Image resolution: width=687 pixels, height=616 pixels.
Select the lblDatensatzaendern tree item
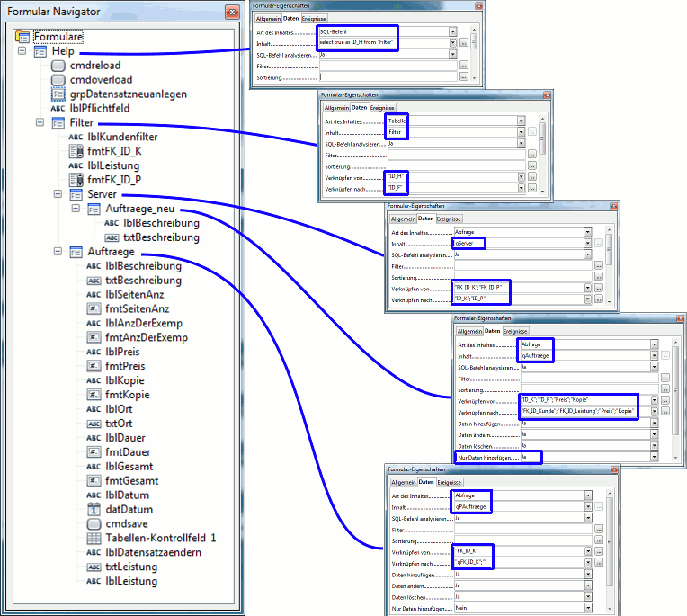point(153,552)
